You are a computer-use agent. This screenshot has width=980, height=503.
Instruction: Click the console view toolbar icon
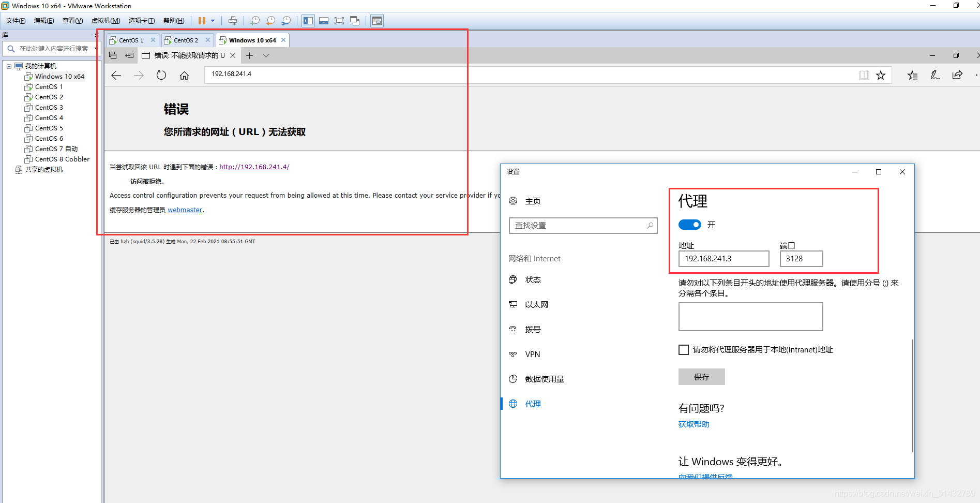[x=377, y=21]
